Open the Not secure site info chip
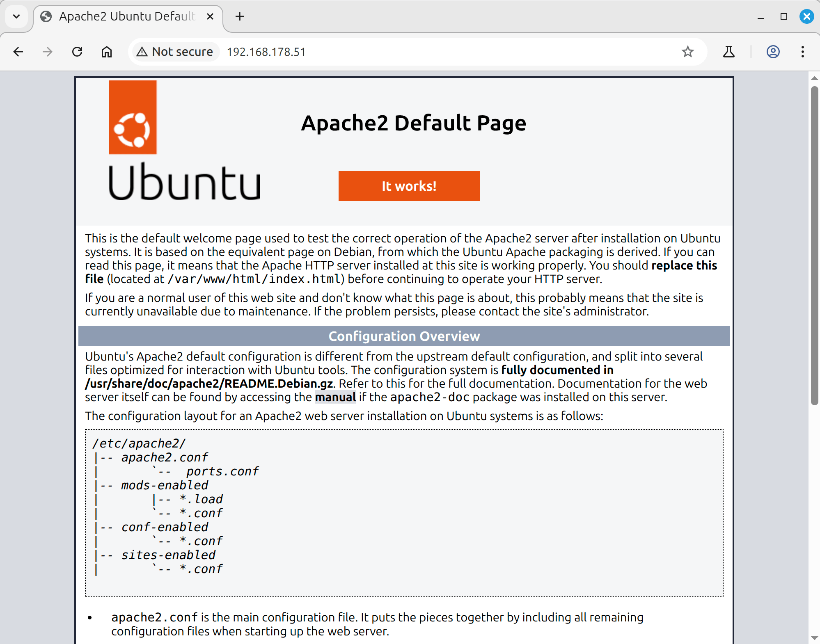Viewport: 820px width, 644px height. [175, 52]
